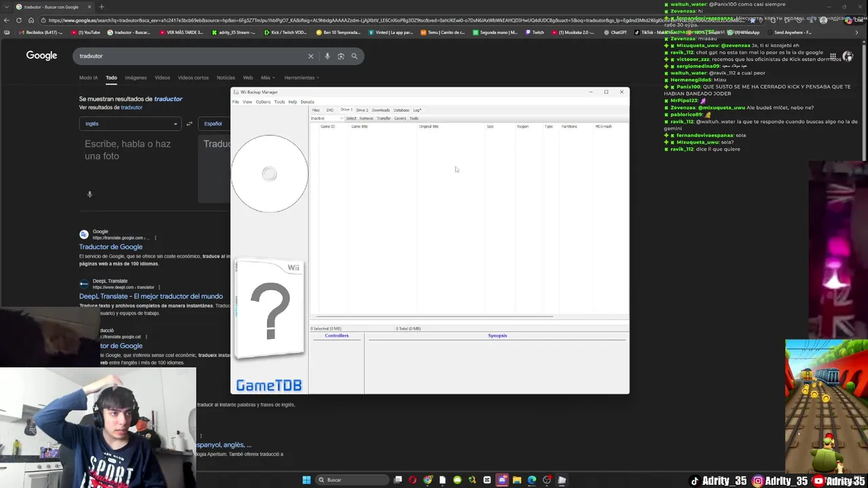Open the Imágenes search tab

pyautogui.click(x=136, y=78)
